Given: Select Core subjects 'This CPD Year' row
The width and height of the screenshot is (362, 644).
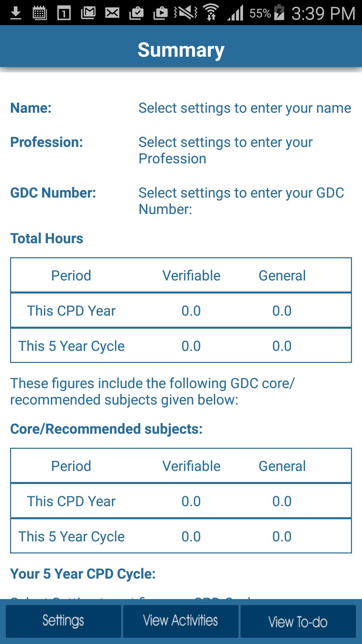Looking at the screenshot, I should click(x=181, y=501).
